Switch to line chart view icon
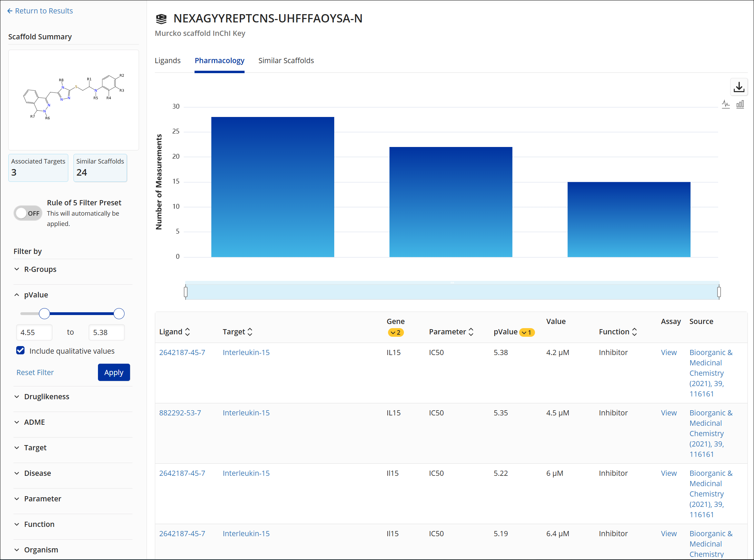754x560 pixels. click(x=726, y=104)
